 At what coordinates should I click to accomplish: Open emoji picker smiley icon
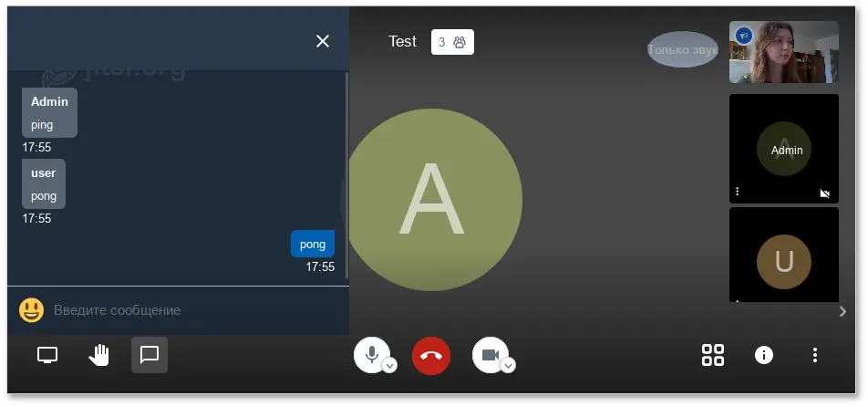31,310
